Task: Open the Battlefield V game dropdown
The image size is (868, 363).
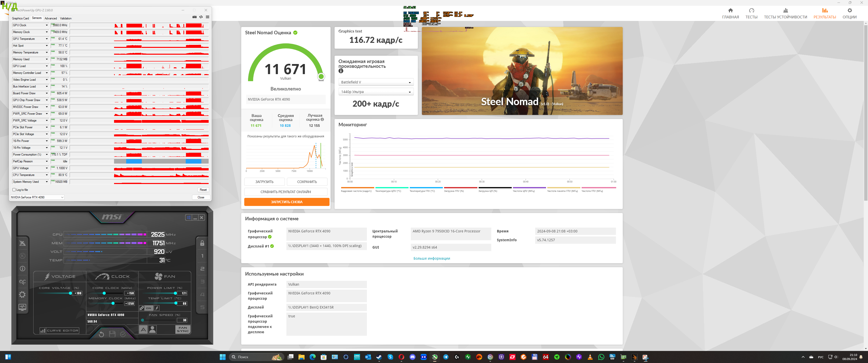Action: (x=376, y=82)
